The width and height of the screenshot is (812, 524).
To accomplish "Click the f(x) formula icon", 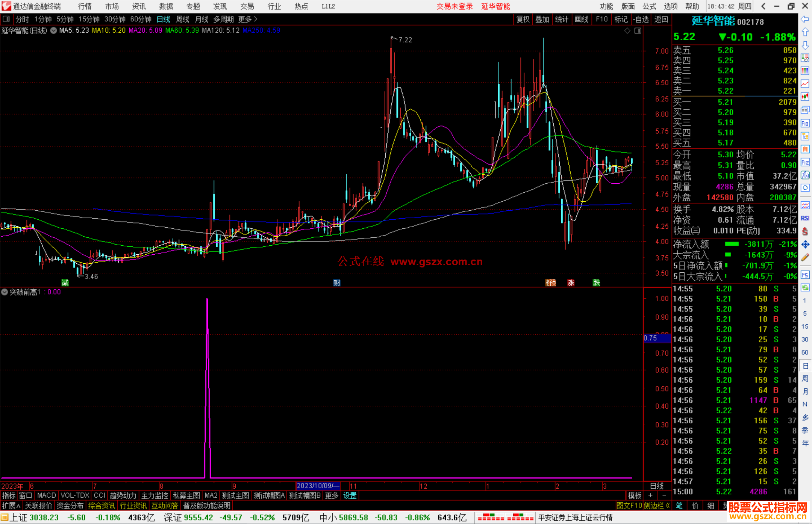I will click(x=805, y=175).
